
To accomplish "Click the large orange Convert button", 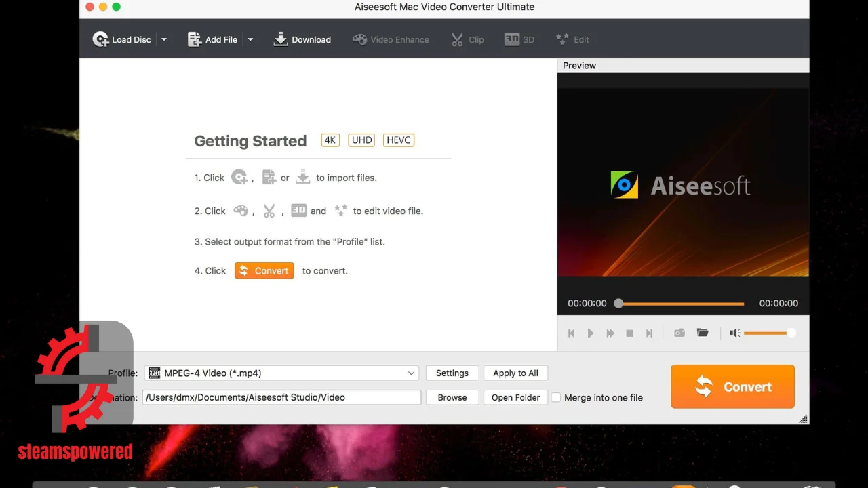I will 732,386.
